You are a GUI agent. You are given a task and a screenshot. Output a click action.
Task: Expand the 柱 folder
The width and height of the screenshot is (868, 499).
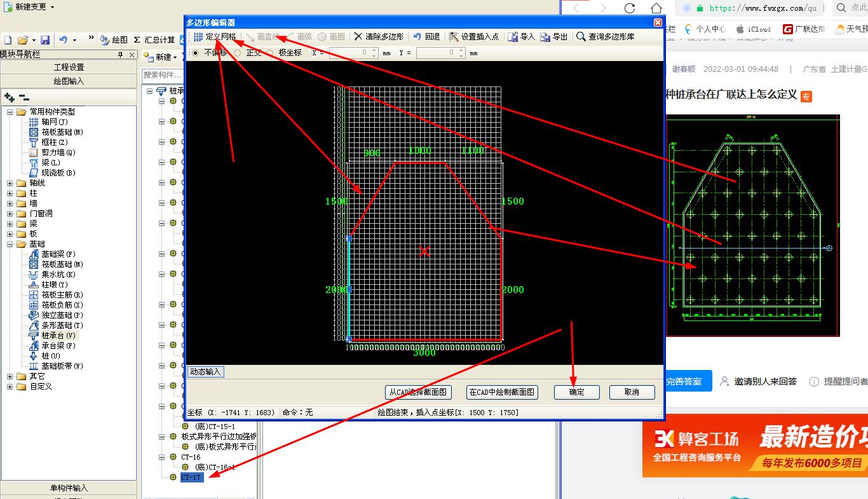(x=10, y=193)
